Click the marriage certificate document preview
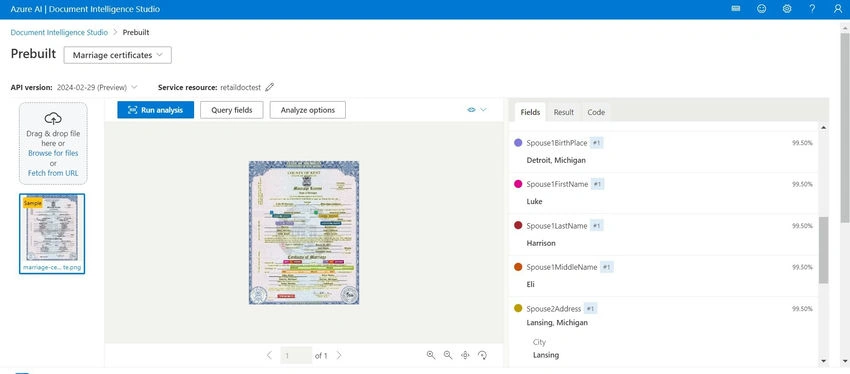This screenshot has width=850, height=374. (x=304, y=233)
